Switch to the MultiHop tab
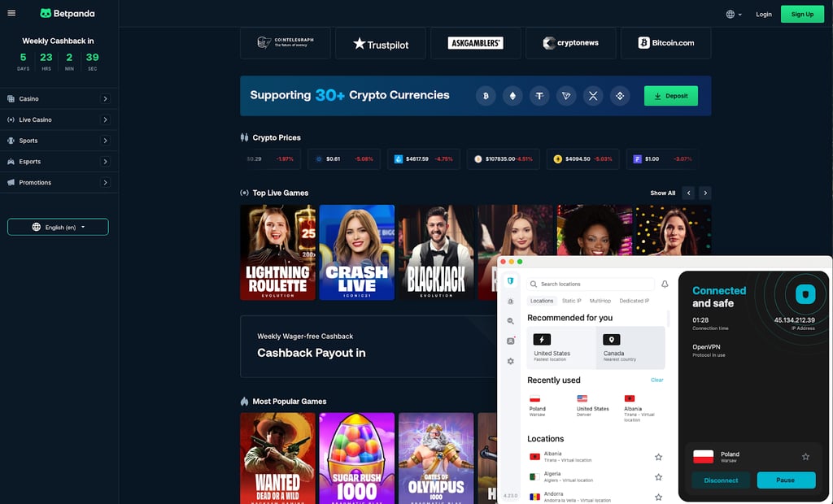Image resolution: width=833 pixels, height=504 pixels. click(600, 301)
